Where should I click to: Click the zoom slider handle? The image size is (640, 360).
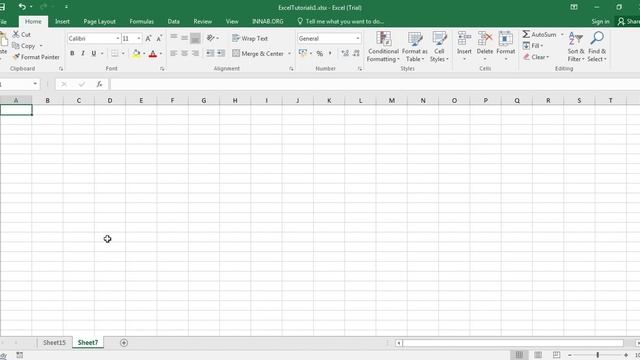[x=597, y=355]
